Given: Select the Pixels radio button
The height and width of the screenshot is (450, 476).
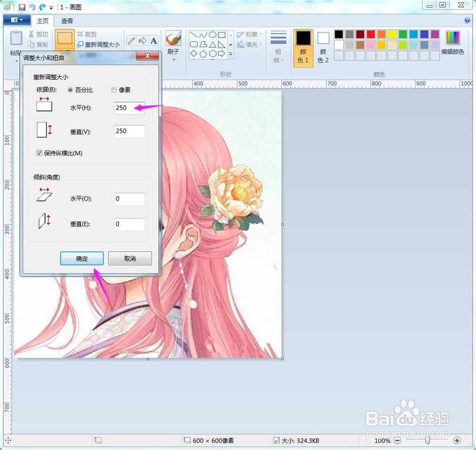Looking at the screenshot, I should pyautogui.click(x=114, y=90).
